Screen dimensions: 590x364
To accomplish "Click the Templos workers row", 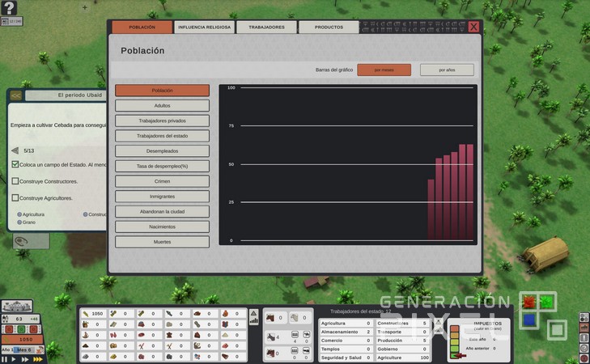I will (346, 349).
